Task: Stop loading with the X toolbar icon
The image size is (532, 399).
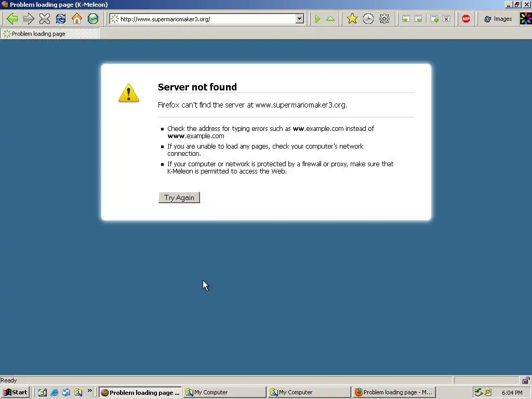Action: coord(45,19)
